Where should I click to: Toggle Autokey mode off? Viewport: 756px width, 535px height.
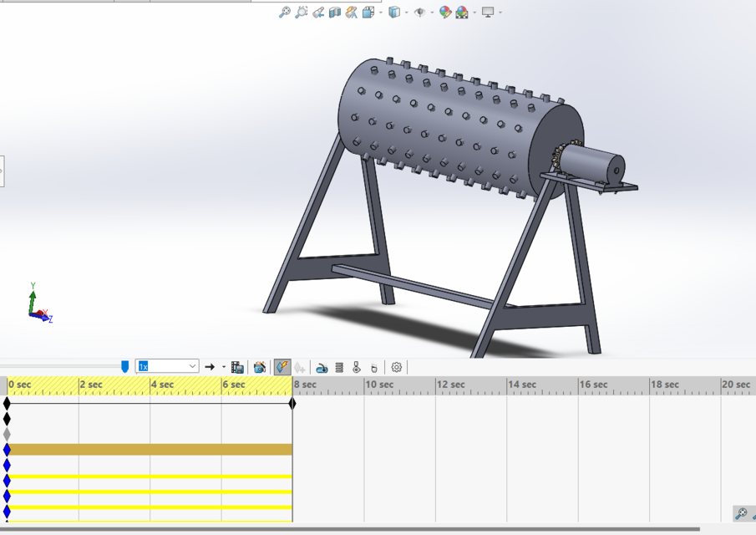click(x=281, y=366)
